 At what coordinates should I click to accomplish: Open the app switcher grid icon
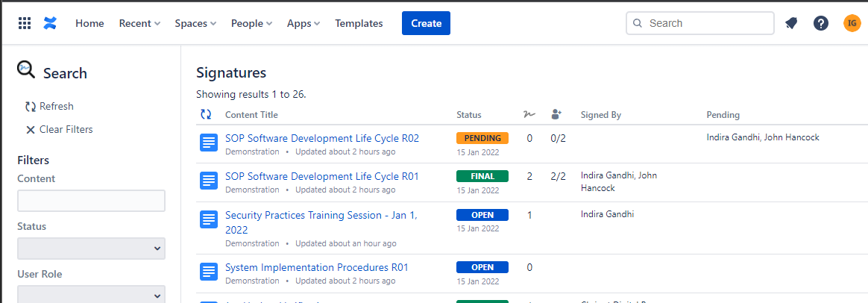[x=25, y=23]
